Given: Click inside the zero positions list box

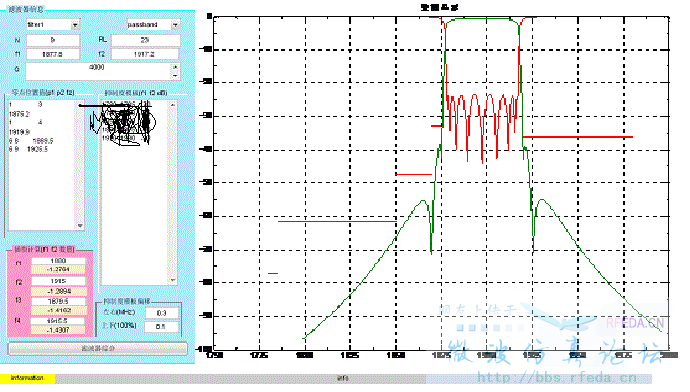Looking at the screenshot, I should point(42,165).
